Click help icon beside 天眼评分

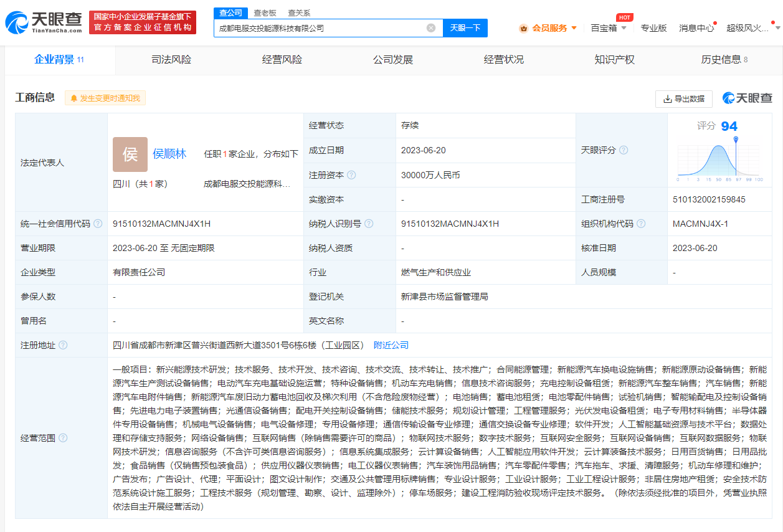624,150
